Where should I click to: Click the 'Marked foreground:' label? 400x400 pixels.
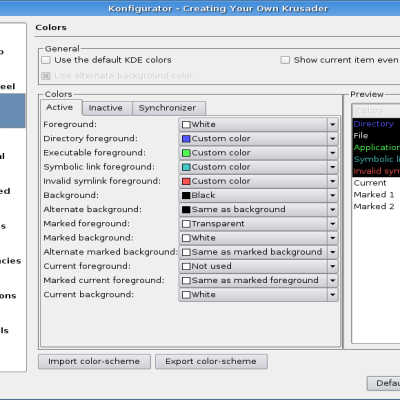[87, 224]
